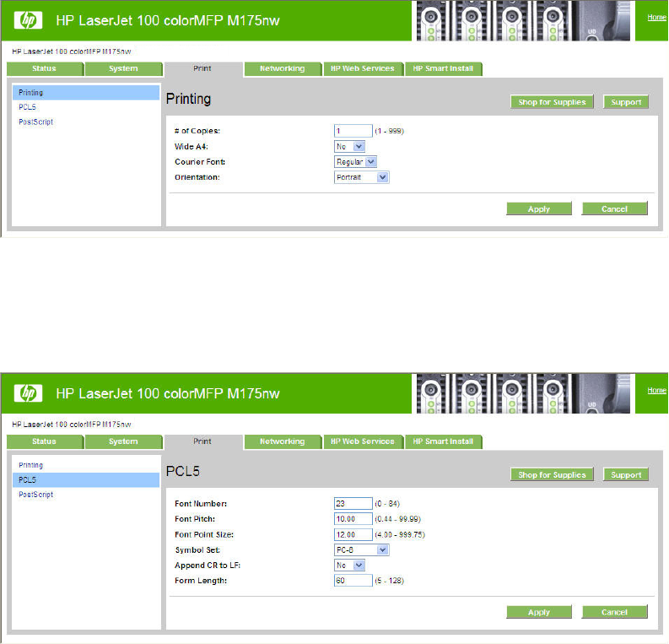Focus the Font Number input field

click(x=353, y=504)
